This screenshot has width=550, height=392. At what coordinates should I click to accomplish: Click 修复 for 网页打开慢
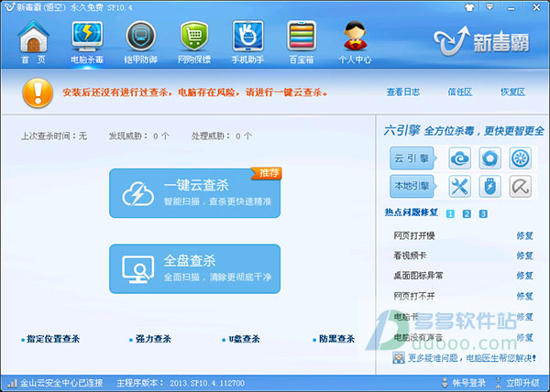[x=524, y=235]
